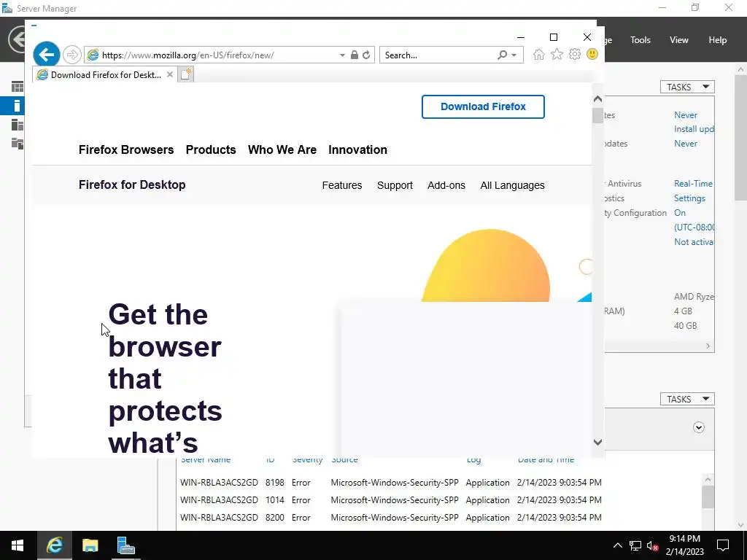Open the Home page icon
The height and width of the screenshot is (560, 747).
539,54
